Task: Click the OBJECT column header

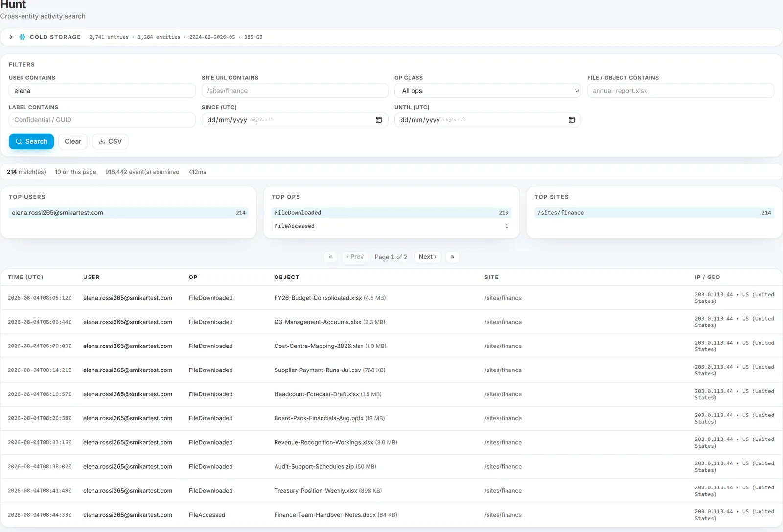Action: [x=287, y=277]
